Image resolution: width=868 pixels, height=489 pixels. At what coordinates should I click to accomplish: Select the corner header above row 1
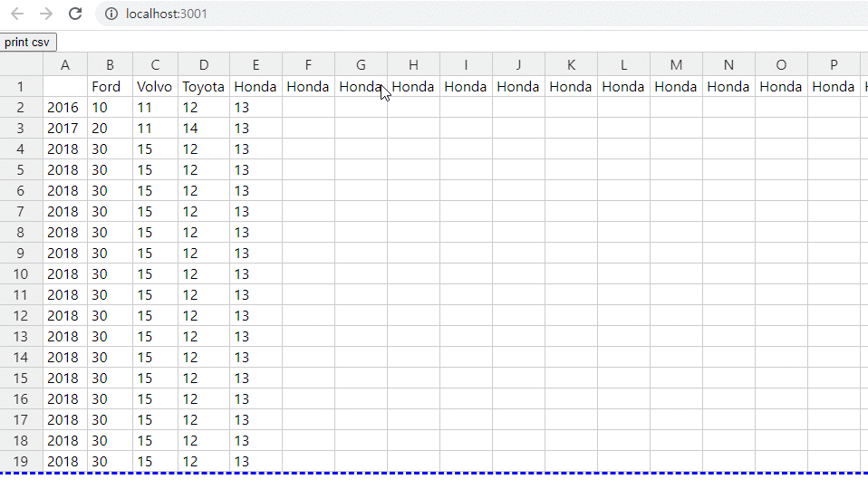click(x=21, y=64)
